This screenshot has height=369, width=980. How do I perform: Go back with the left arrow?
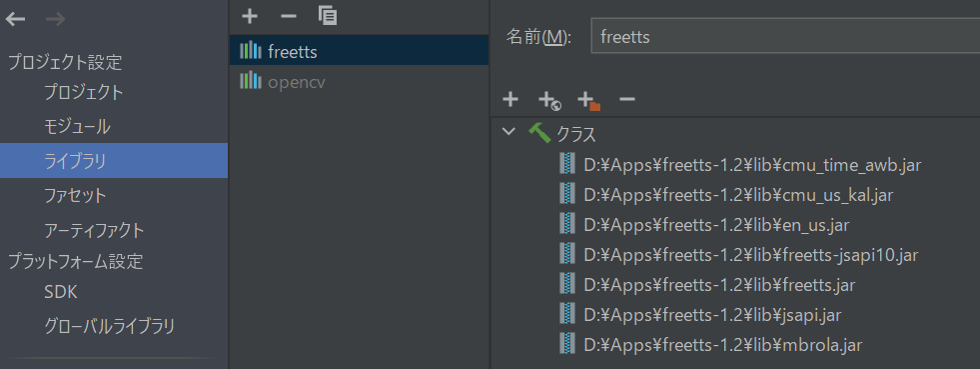tap(16, 19)
